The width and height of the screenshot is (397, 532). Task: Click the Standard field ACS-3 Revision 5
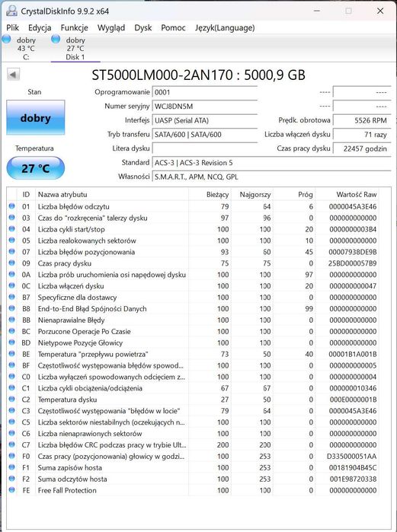271,163
